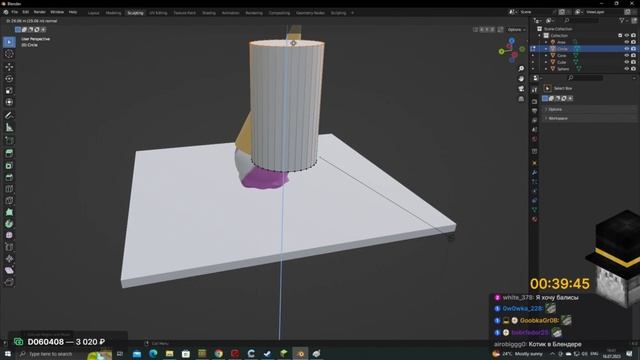The image size is (640, 360).
Task: Open Chrome from the Windows taskbar
Action: coord(219,353)
